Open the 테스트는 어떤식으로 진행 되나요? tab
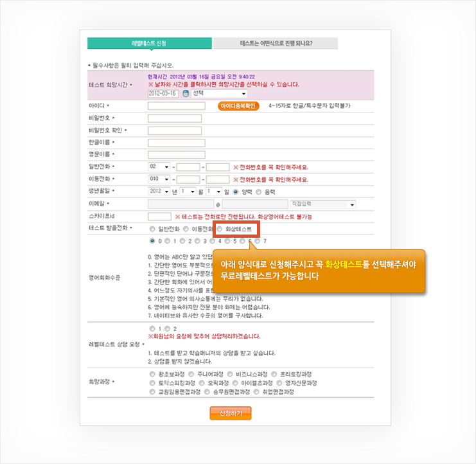 276,43
